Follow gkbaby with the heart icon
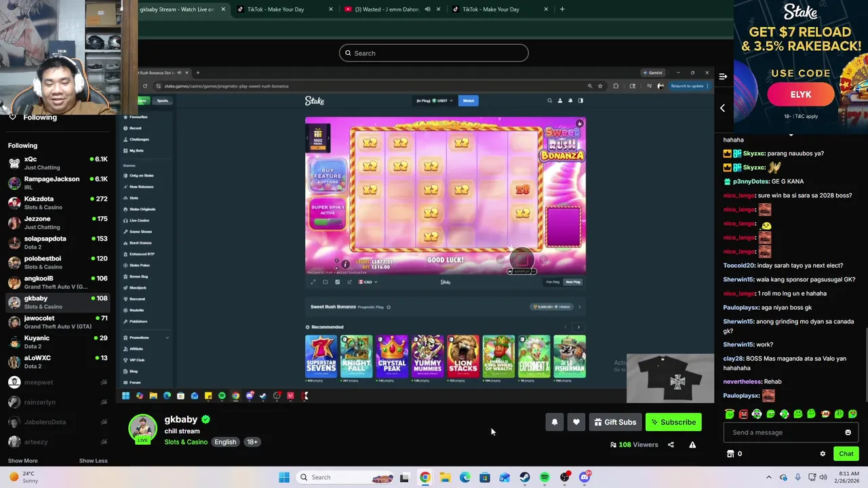 [576, 422]
